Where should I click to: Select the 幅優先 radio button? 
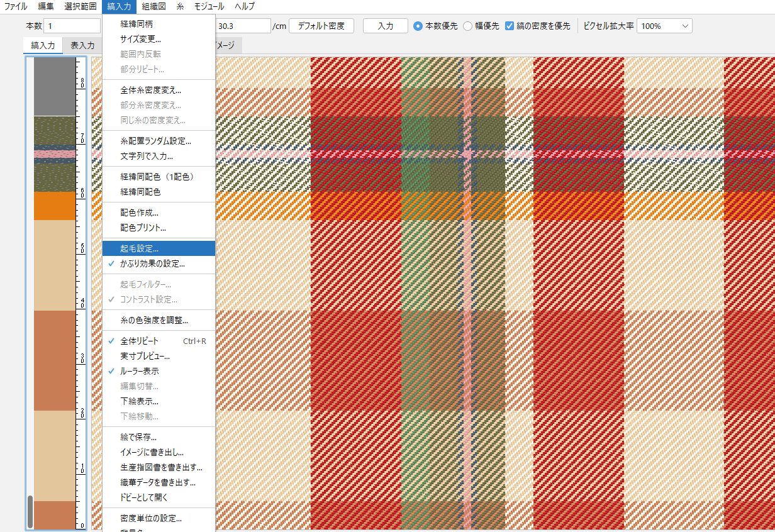pos(467,26)
